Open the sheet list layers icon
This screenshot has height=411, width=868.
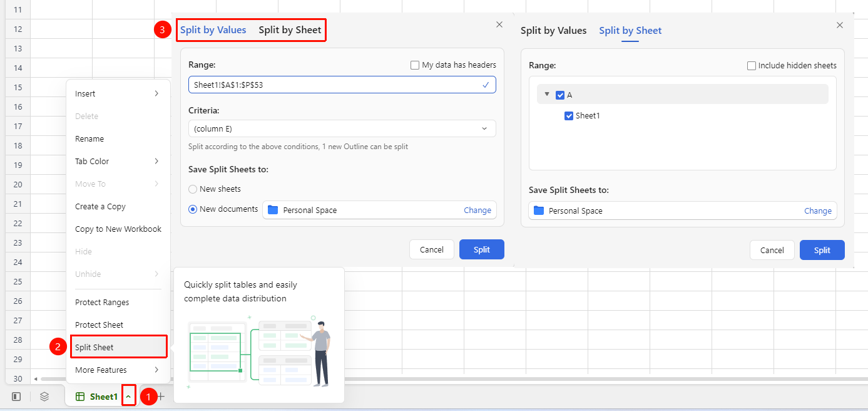[44, 397]
